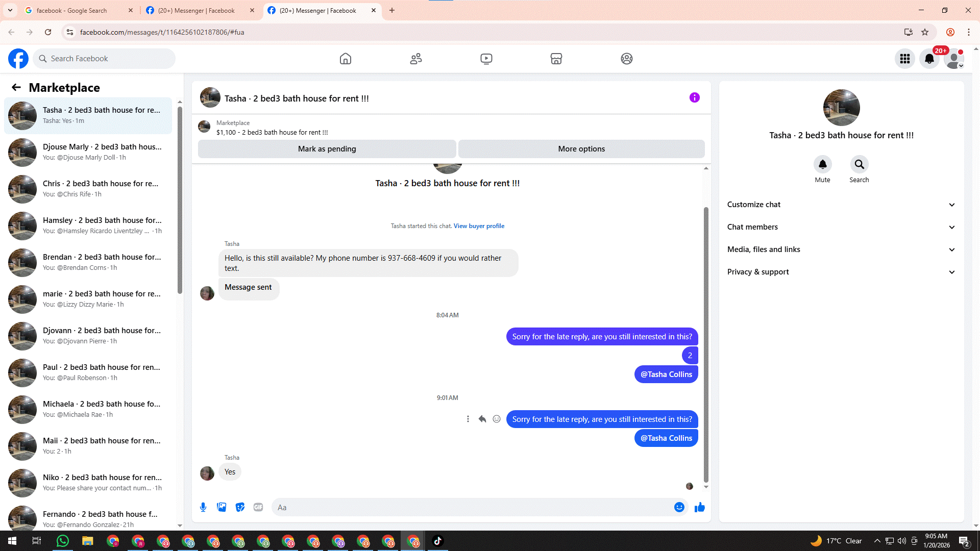Mute this conversation with bell icon
980x551 pixels.
pos(823,164)
